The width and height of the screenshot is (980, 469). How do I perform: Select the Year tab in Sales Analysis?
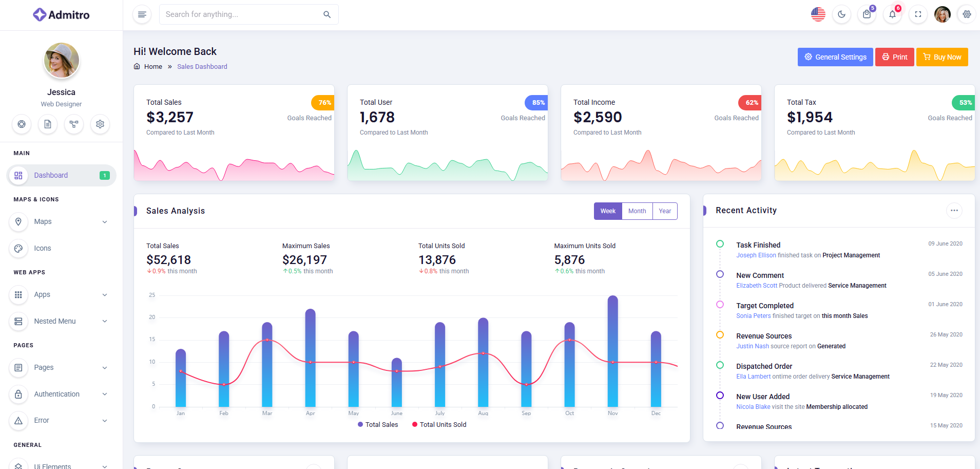pyautogui.click(x=665, y=211)
